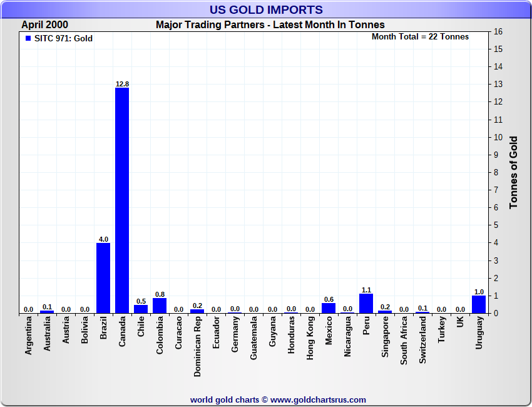
Task: Select the Brazil bar showing 4.0
Action: tap(103, 278)
